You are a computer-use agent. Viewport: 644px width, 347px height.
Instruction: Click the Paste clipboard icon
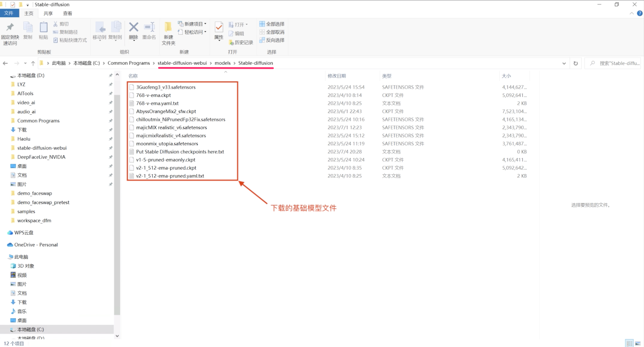44,27
